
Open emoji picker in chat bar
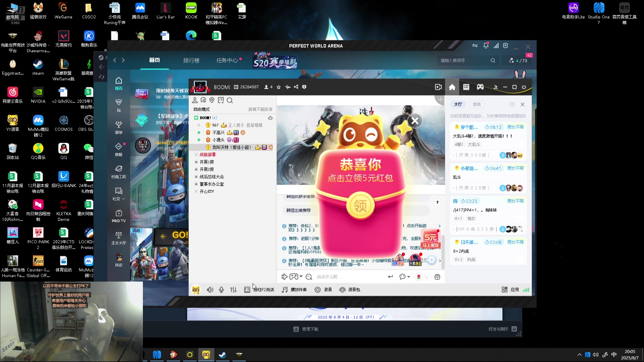click(x=309, y=277)
